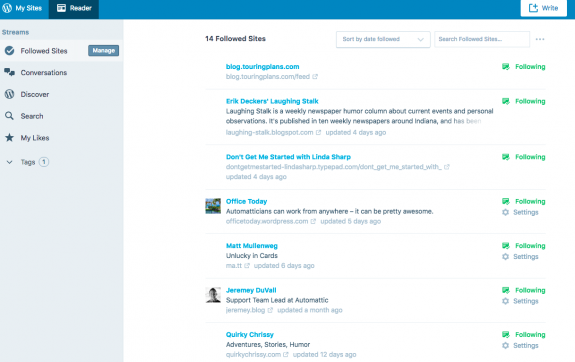575x362 pixels.
Task: Open My Likes stream
Action: 35,138
